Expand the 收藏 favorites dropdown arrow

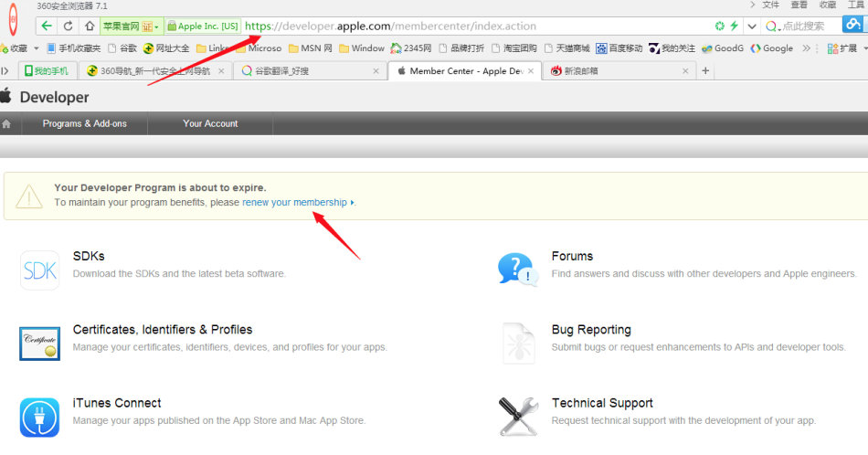coord(37,48)
